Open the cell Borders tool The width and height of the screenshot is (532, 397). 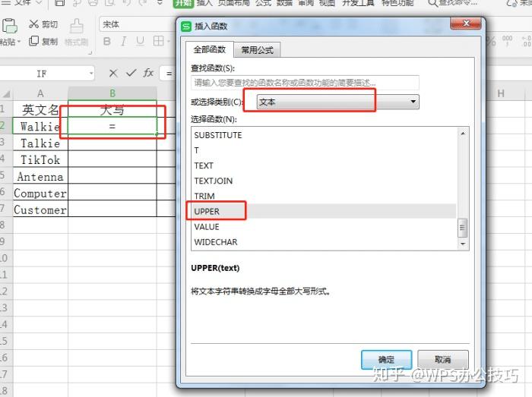point(158,41)
